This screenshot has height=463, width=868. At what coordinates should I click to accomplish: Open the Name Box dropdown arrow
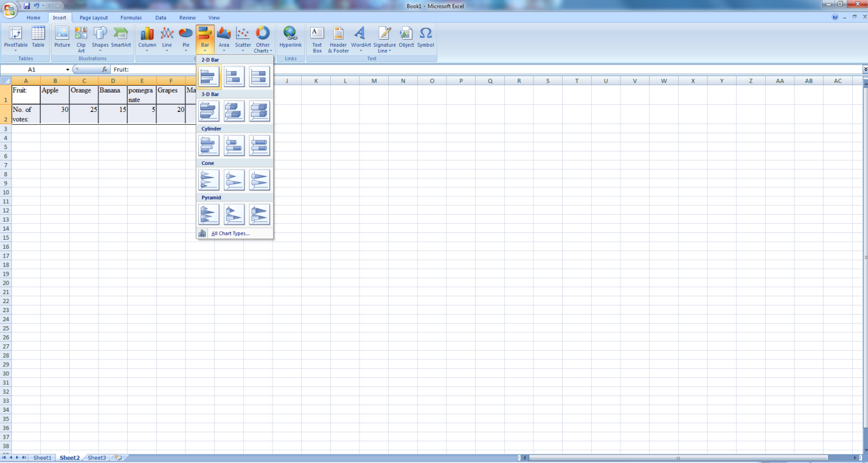[x=68, y=70]
